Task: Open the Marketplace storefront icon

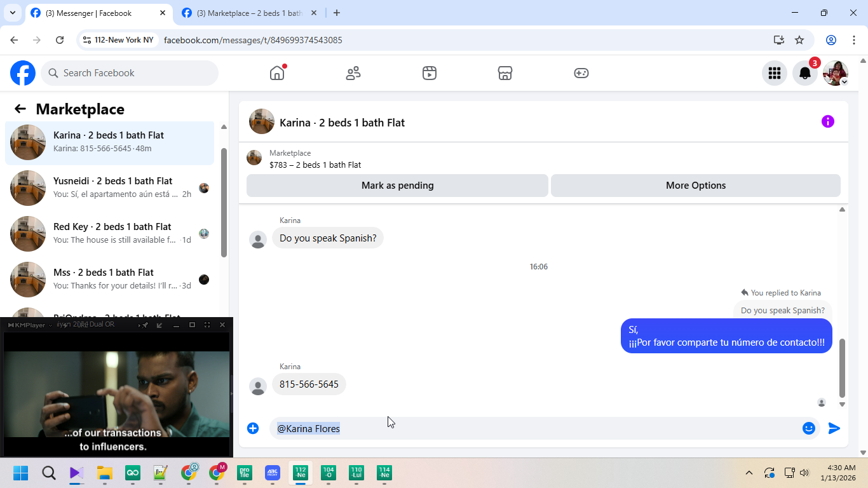Action: pyautogui.click(x=505, y=73)
